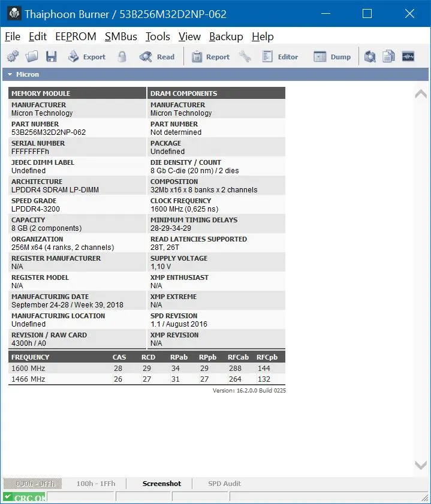Open the EEPROM menu

coord(76,37)
